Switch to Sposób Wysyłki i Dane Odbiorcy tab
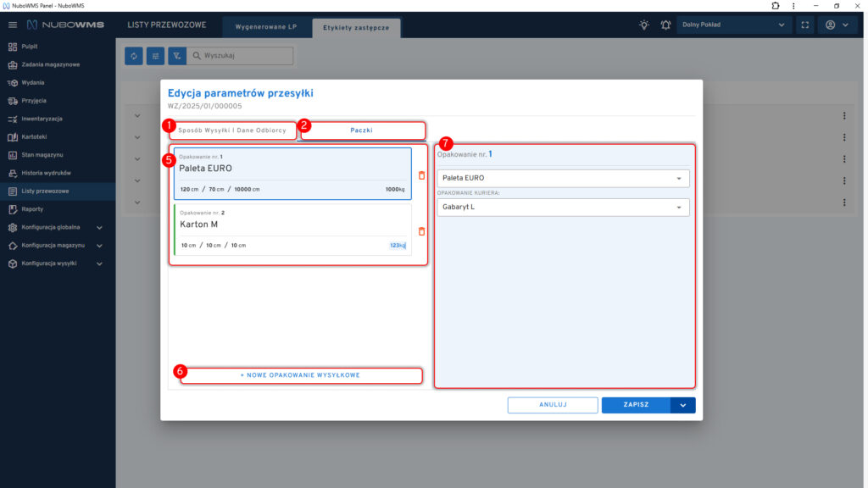 pos(232,130)
